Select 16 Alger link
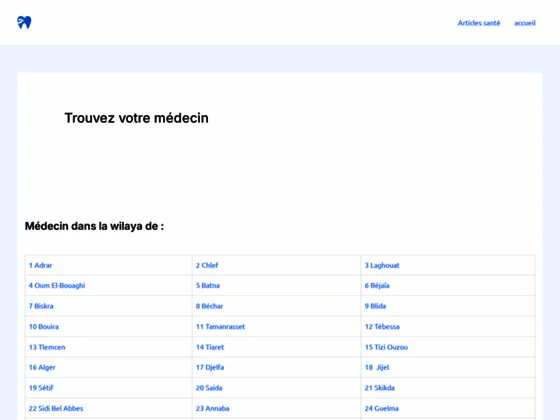Viewport: 560px width, 420px height. tap(42, 367)
